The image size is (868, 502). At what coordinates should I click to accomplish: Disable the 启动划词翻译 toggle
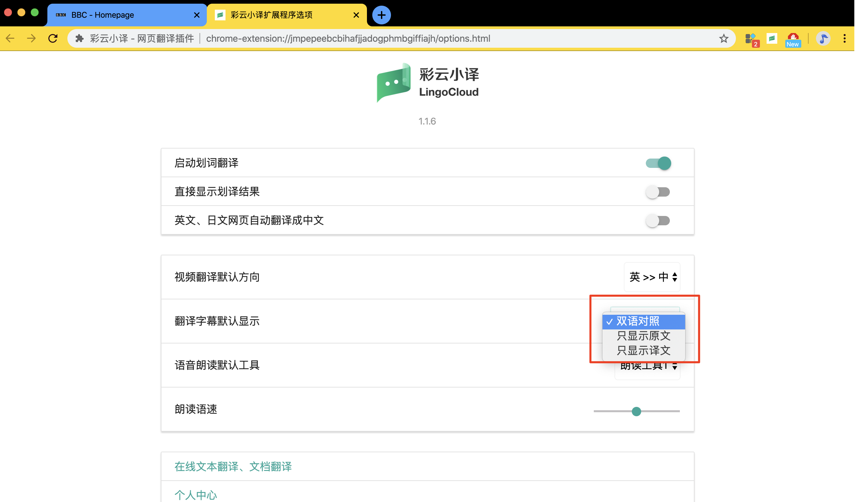pyautogui.click(x=659, y=163)
